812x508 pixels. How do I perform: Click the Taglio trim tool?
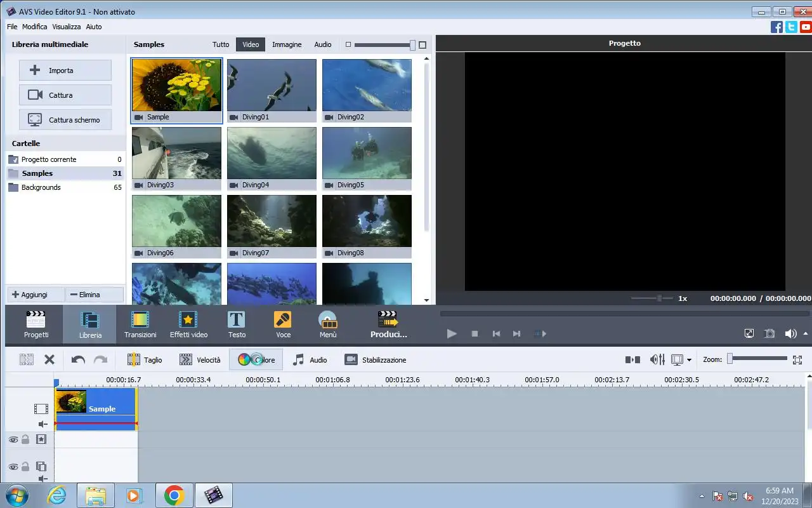(145, 359)
